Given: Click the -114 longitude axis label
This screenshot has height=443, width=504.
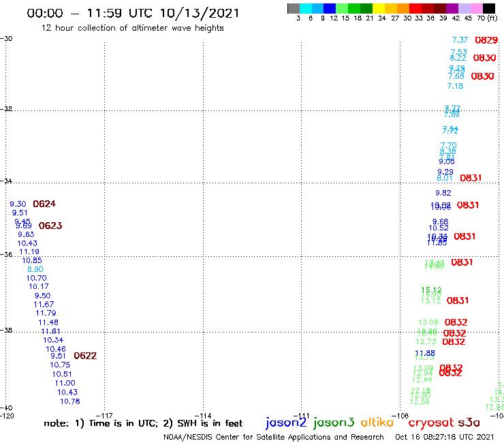Looking at the screenshot, I should point(203,416).
